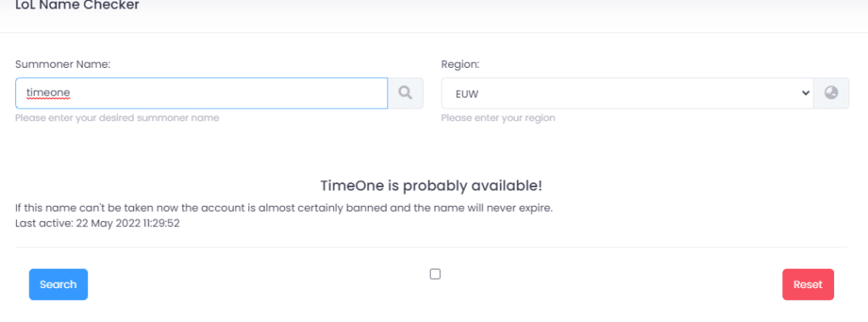Click the Please enter your region hint
868x322 pixels.
tap(498, 118)
